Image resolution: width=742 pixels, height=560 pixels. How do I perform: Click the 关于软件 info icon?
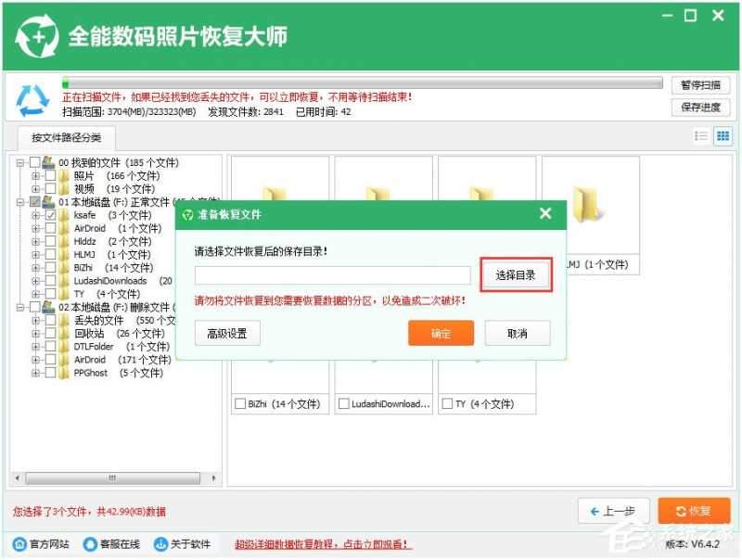click(160, 545)
